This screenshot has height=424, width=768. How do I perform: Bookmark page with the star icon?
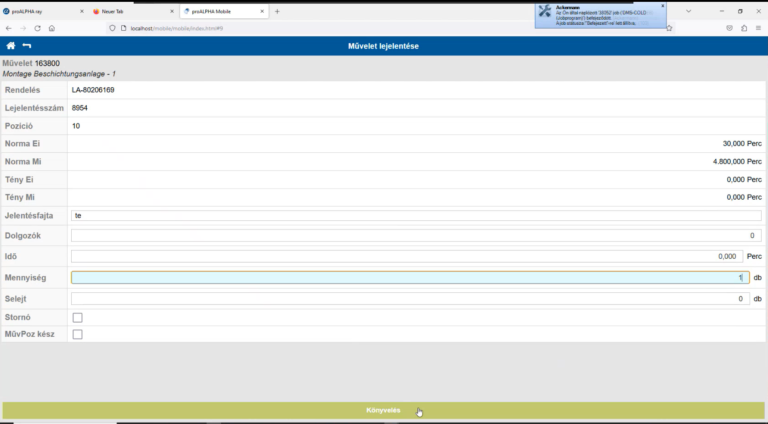669,28
